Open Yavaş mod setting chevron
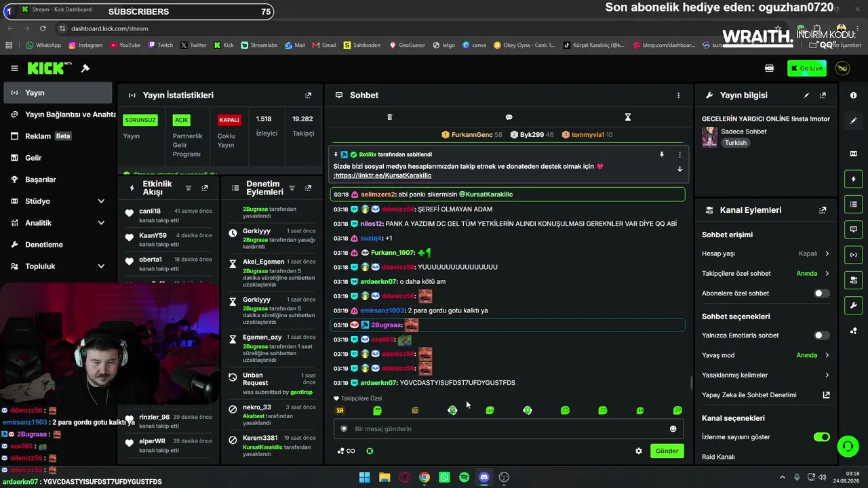The width and height of the screenshot is (868, 488). point(827,355)
